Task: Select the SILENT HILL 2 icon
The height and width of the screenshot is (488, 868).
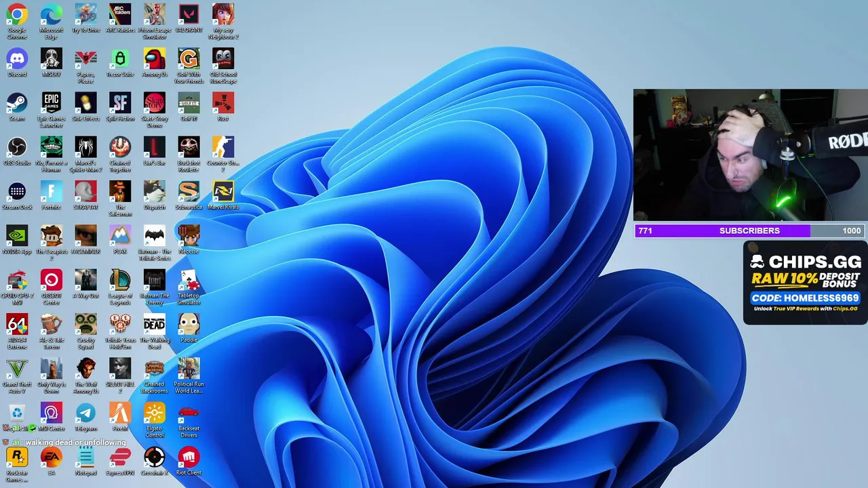Action: [x=120, y=369]
